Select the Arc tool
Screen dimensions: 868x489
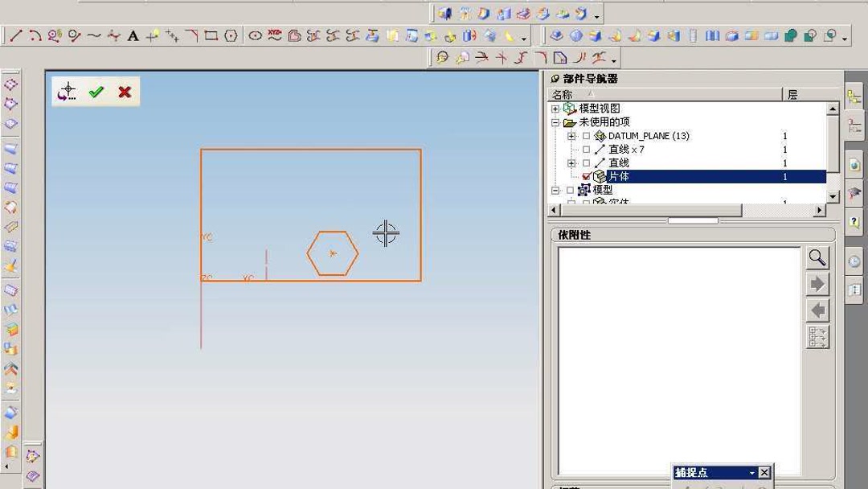[34, 35]
